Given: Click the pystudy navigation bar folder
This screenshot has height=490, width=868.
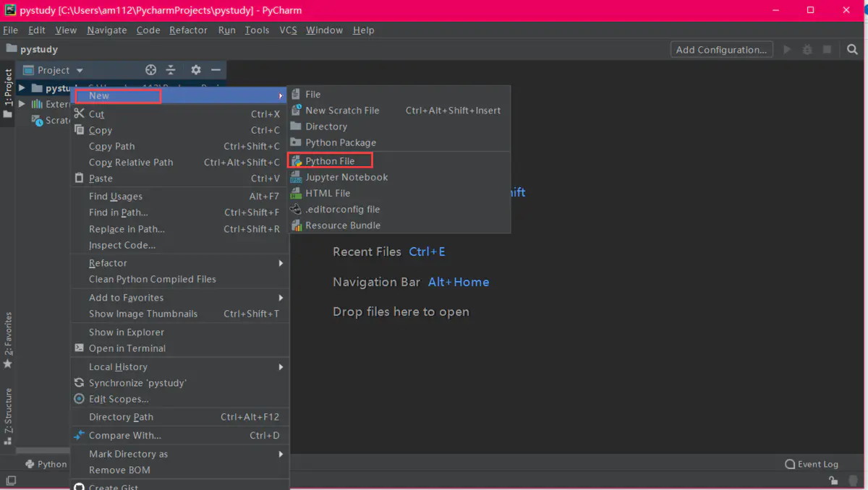Looking at the screenshot, I should 32,49.
